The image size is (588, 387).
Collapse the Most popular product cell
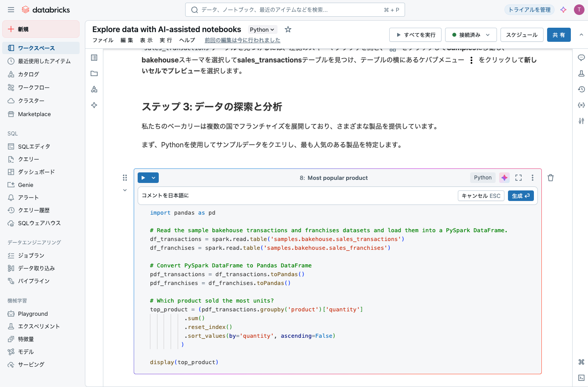click(124, 190)
